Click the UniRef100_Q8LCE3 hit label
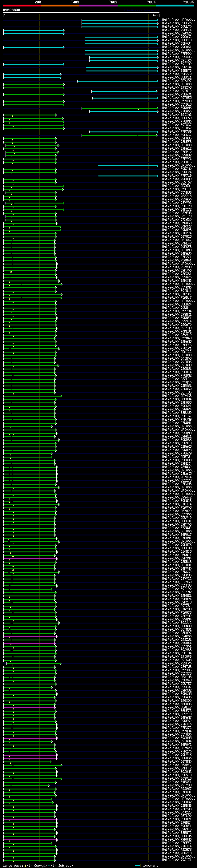This screenshot has width=197, height=868. 177,40
